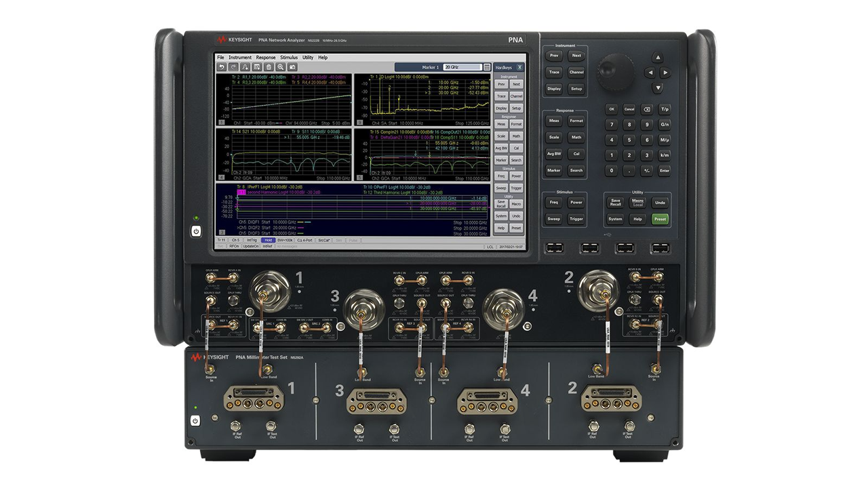Open the Help menu on the analyzer screen
868x488 pixels.
(323, 58)
